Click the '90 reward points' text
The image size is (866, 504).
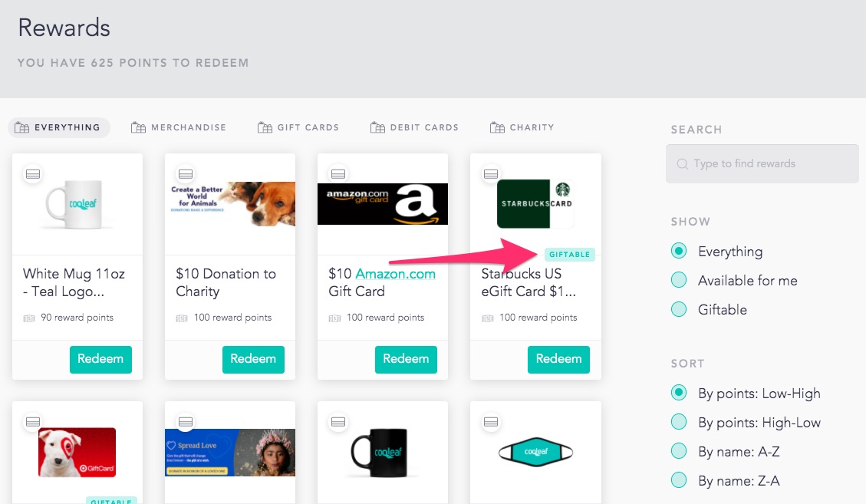click(77, 318)
